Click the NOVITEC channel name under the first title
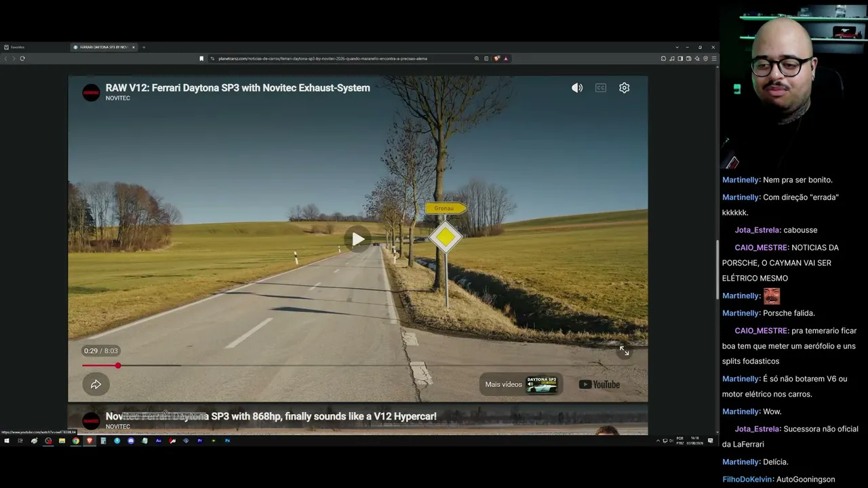Image resolution: width=868 pixels, height=488 pixels. pos(118,98)
